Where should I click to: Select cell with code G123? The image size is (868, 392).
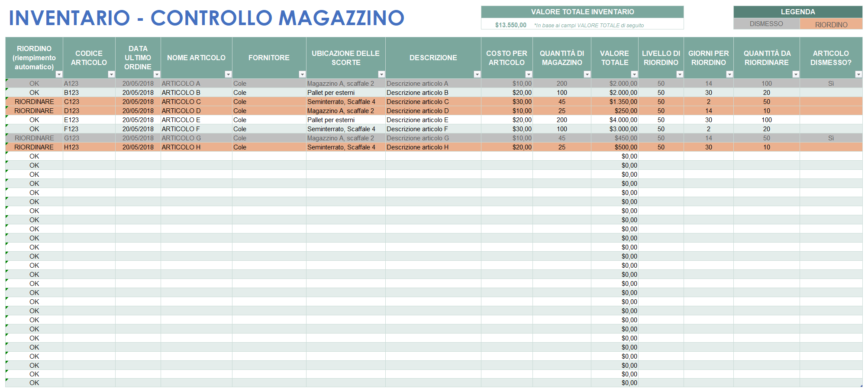[89, 138]
